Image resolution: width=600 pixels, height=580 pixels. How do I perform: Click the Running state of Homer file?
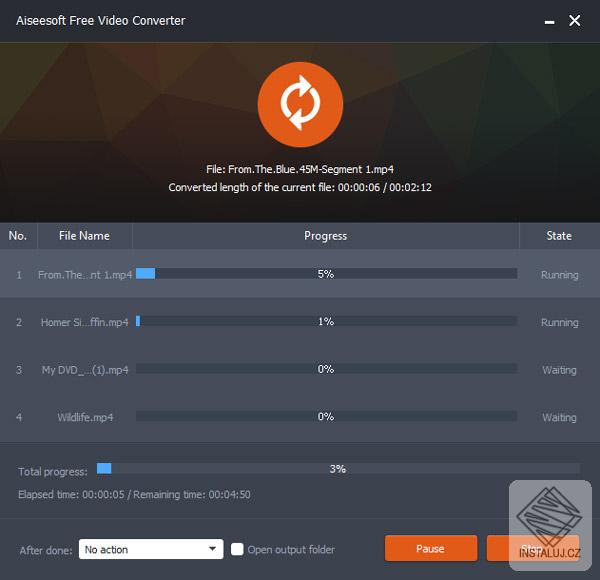[559, 323]
